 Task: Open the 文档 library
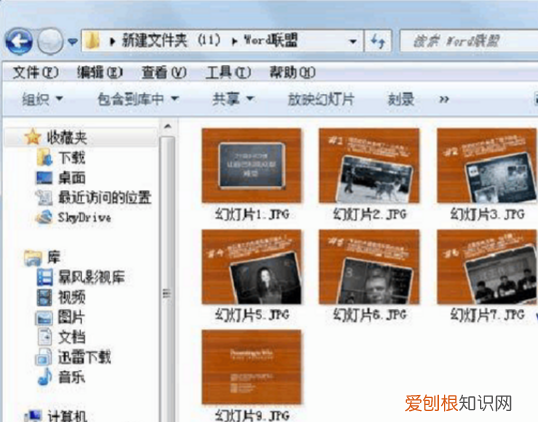click(x=72, y=337)
